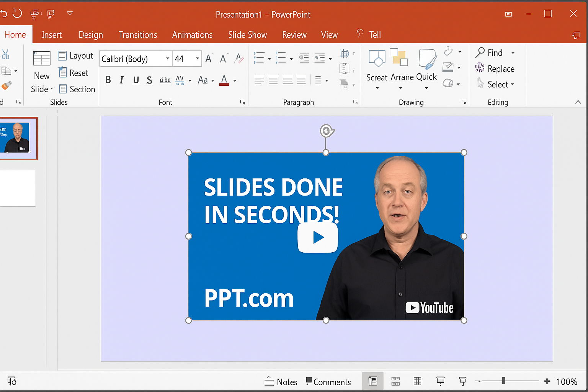Play the embedded YouTube video

point(318,237)
